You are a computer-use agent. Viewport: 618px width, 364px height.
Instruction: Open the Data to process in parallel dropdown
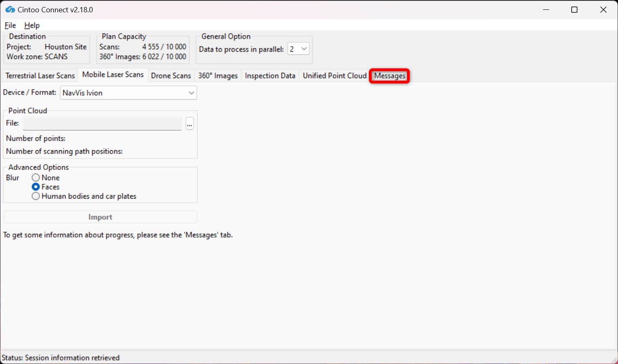(x=298, y=49)
